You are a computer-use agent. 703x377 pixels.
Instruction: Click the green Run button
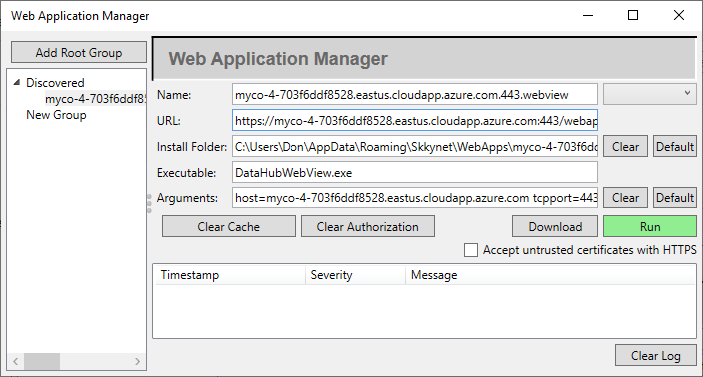tap(650, 226)
